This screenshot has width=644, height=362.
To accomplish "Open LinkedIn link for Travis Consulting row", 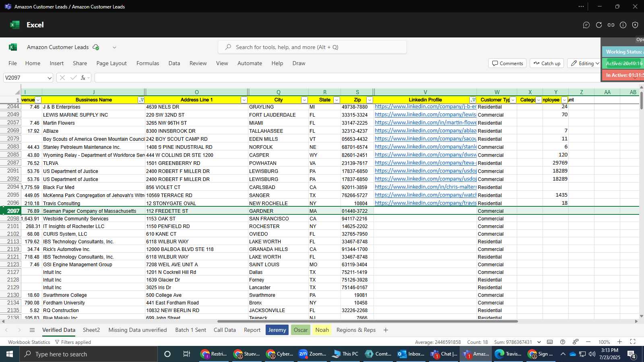I will pyautogui.click(x=425, y=203).
